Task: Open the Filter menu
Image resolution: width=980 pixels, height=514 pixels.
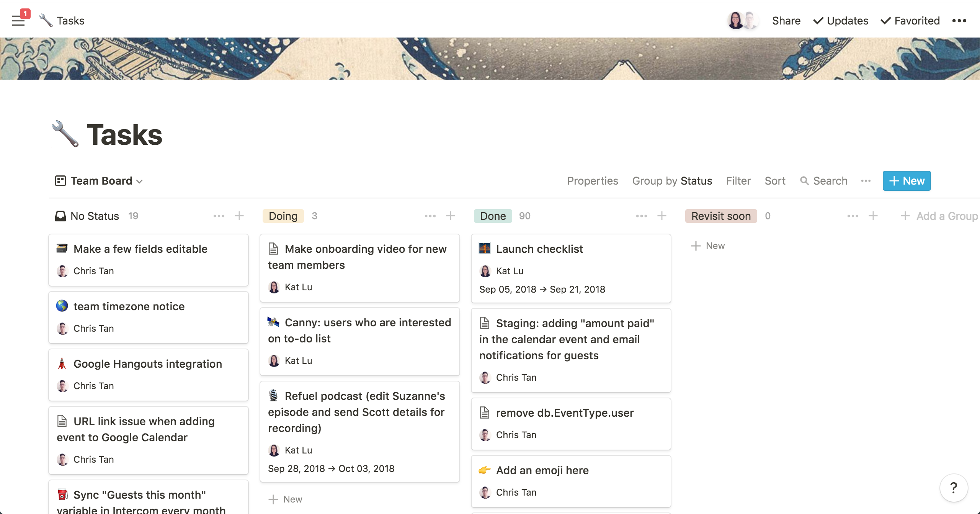Action: [738, 181]
